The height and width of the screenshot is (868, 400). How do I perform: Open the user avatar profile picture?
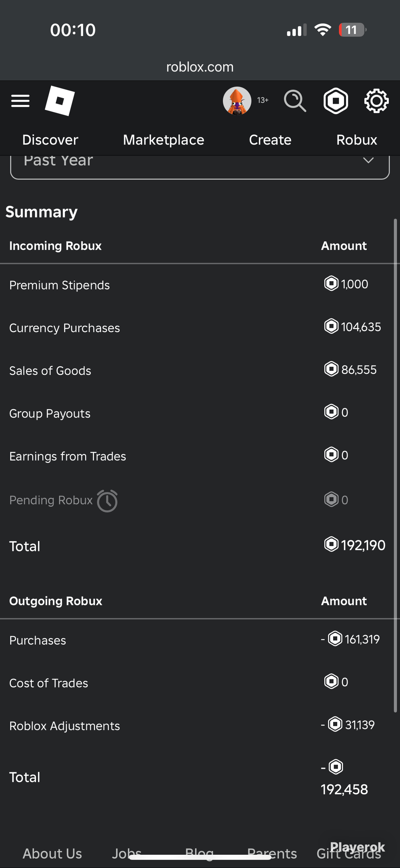pyautogui.click(x=237, y=101)
